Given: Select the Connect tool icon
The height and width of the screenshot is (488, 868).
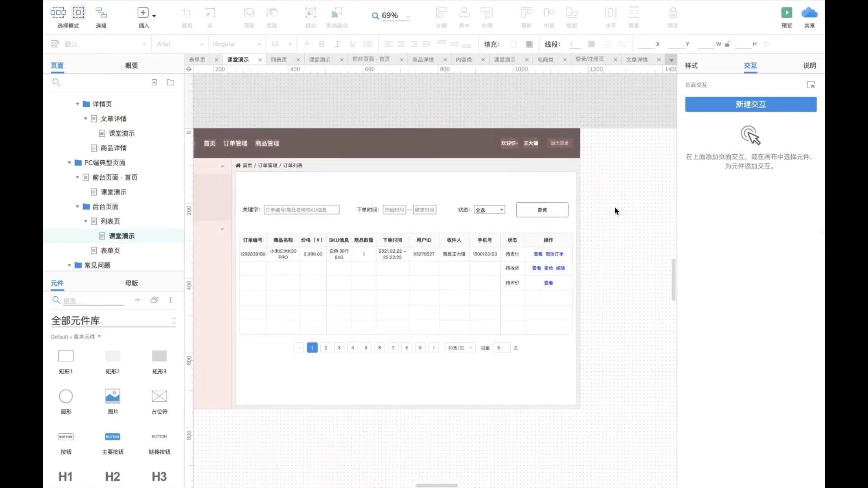Looking at the screenshot, I should pyautogui.click(x=101, y=13).
